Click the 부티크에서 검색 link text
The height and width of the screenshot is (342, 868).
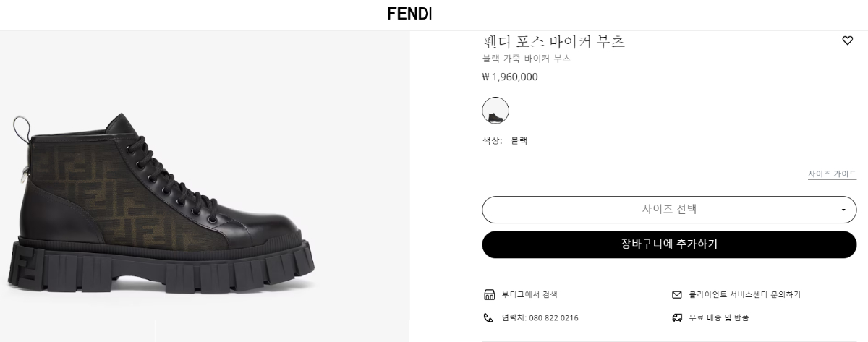tap(529, 295)
